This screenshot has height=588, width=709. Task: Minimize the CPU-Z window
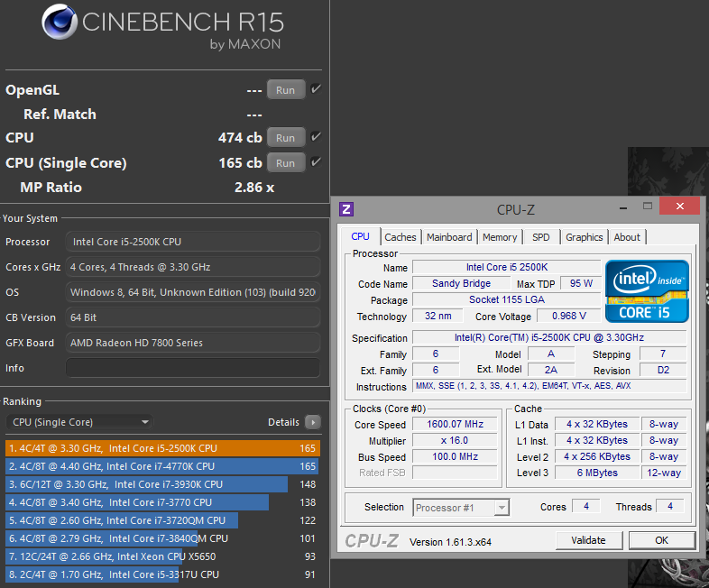click(623, 207)
